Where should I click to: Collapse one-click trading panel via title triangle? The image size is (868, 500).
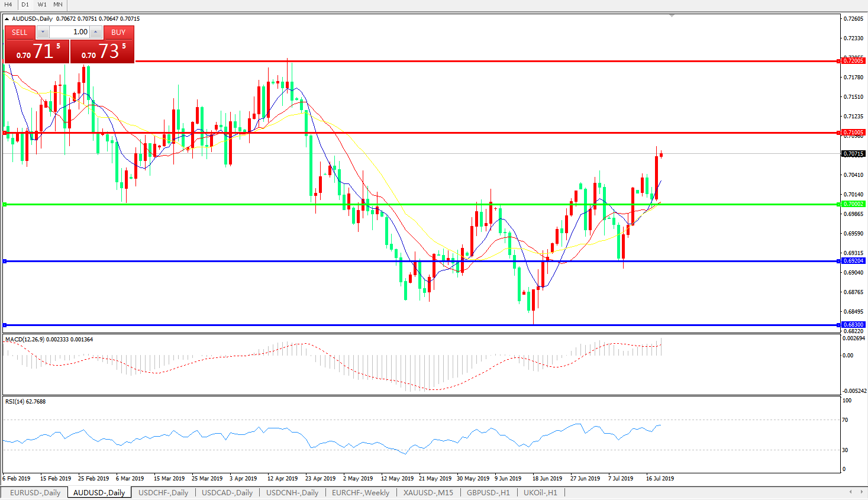7,19
